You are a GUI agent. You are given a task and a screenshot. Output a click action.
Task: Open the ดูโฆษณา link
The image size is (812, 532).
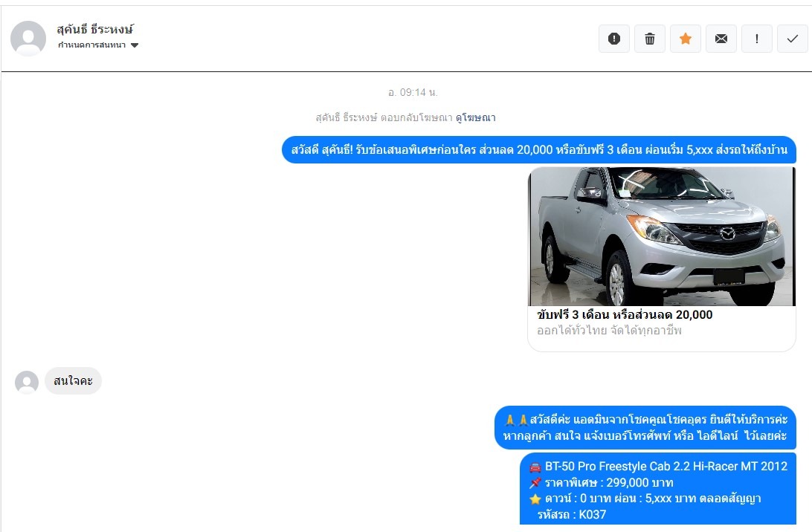pos(475,118)
